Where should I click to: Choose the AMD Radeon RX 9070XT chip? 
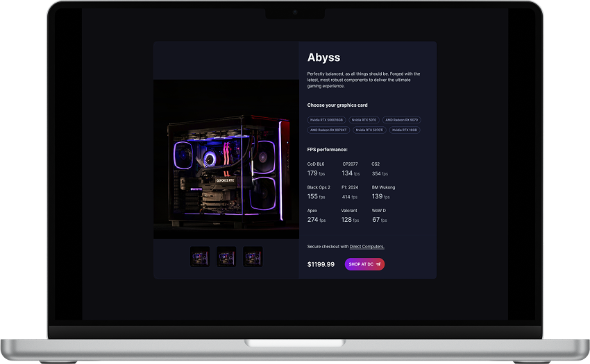coord(328,130)
